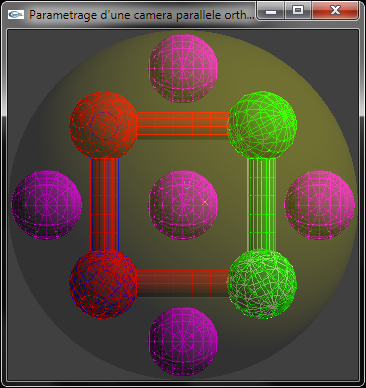Pick the vertical red cylinder on the left
Viewport: 366px width, 388px height.
pyautogui.click(x=104, y=204)
